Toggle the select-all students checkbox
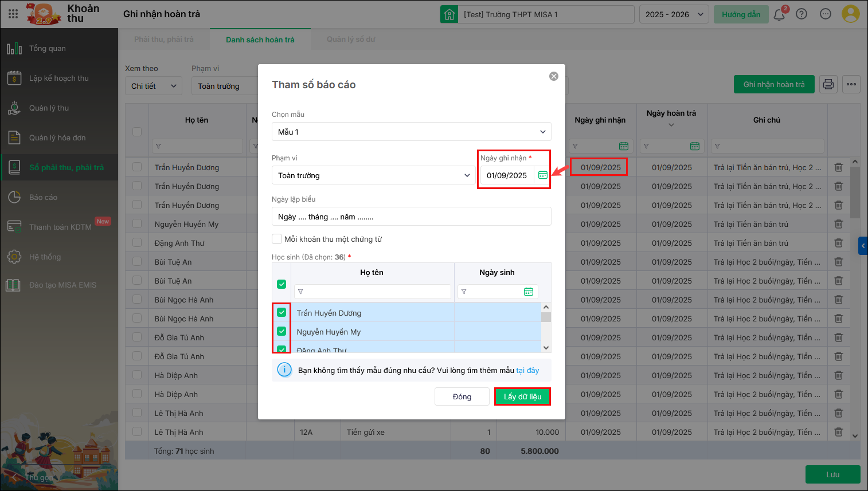The width and height of the screenshot is (868, 491). pos(281,284)
